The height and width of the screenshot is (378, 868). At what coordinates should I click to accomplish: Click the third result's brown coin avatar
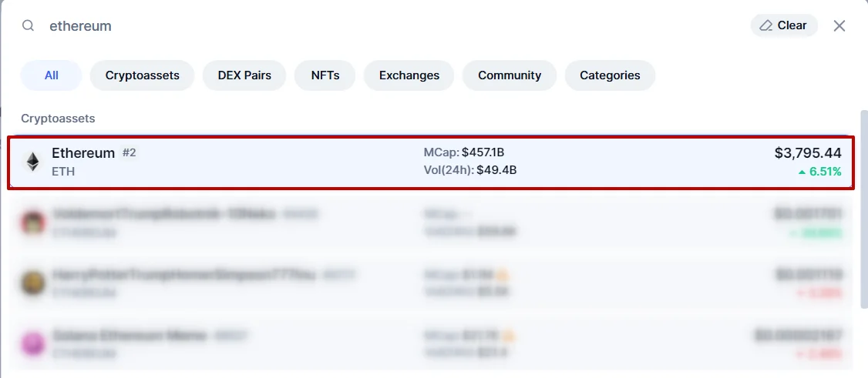[32, 283]
